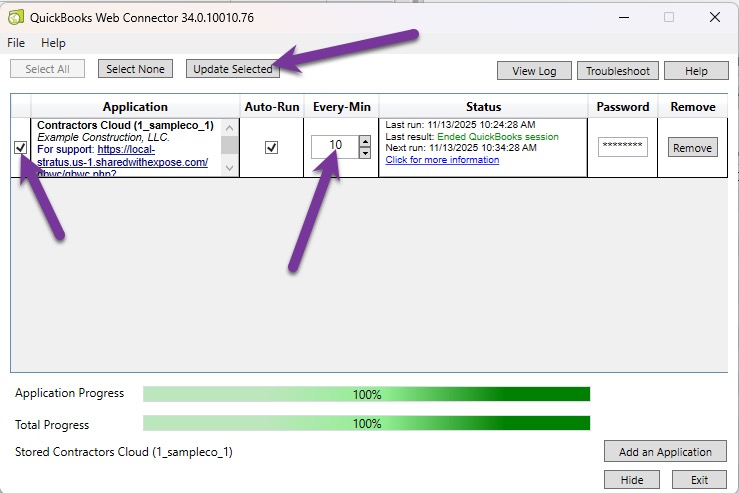This screenshot has width=739, height=493.
Task: Hide the Web Connector window via Hide button
Action: [x=632, y=480]
